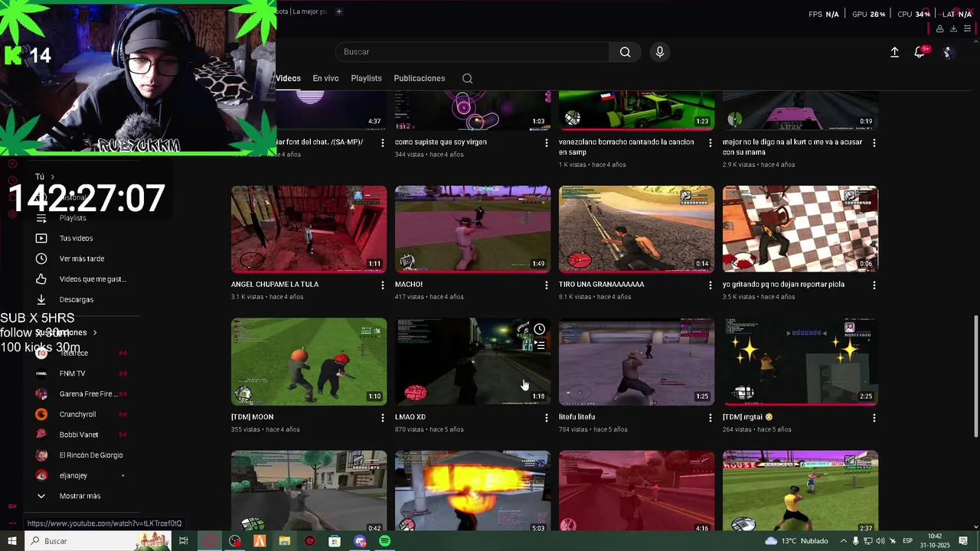Image resolution: width=980 pixels, height=551 pixels.
Task: Switch to the En vivo tab
Action: [x=325, y=78]
